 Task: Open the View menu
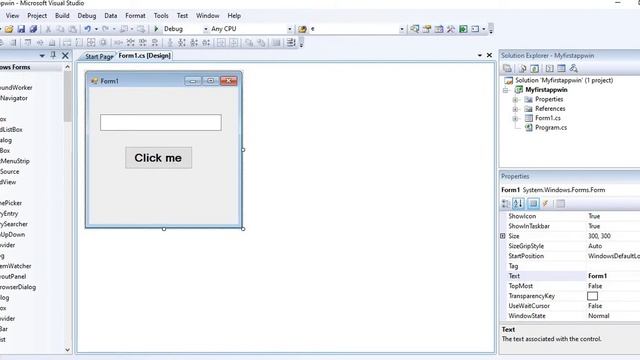(12, 16)
